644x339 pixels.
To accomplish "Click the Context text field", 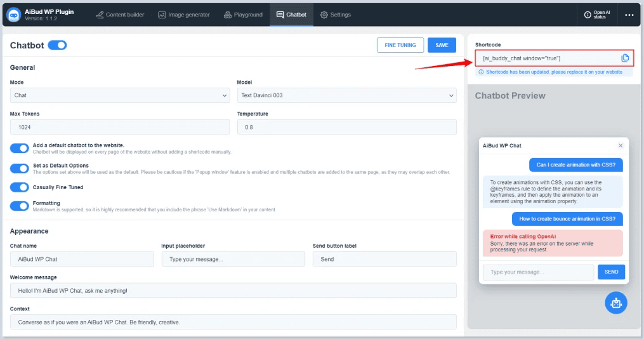I will (x=233, y=322).
